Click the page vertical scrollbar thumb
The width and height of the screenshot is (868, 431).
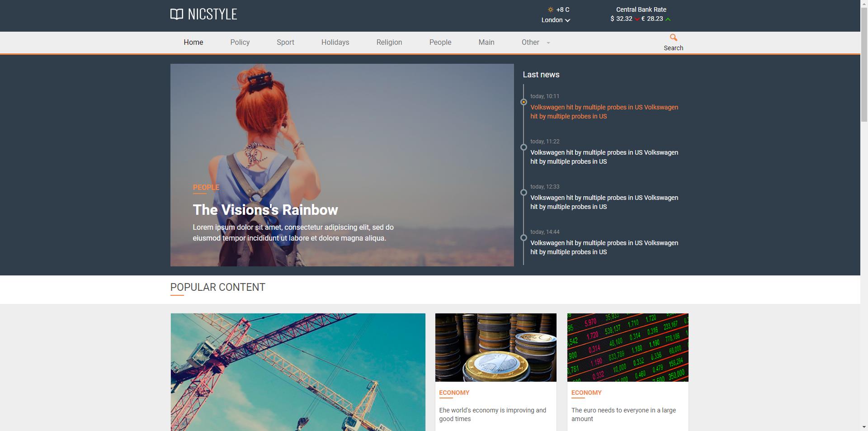tap(864, 64)
